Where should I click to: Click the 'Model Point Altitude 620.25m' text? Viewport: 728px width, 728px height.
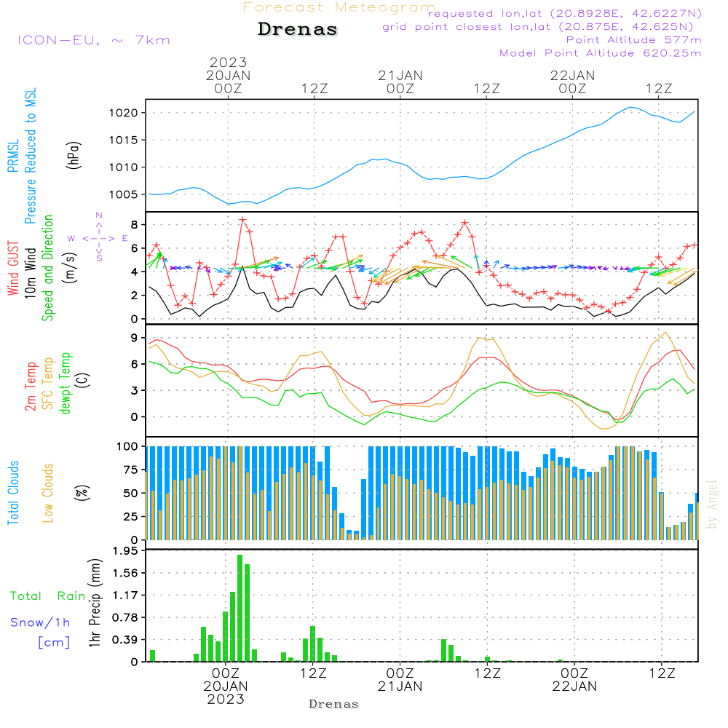pos(601,53)
